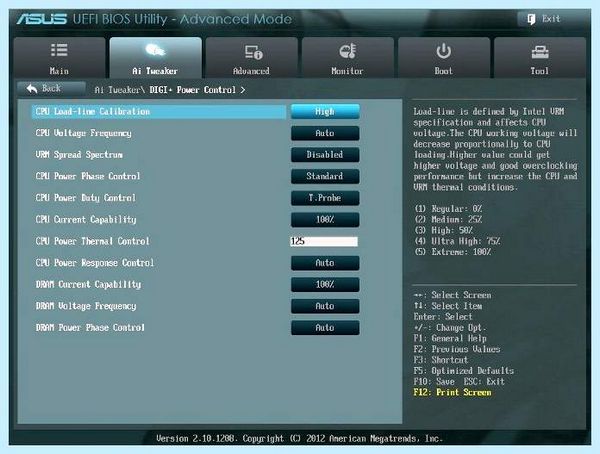Click DIGI+ Power Control breadcrumb text

tap(192, 90)
